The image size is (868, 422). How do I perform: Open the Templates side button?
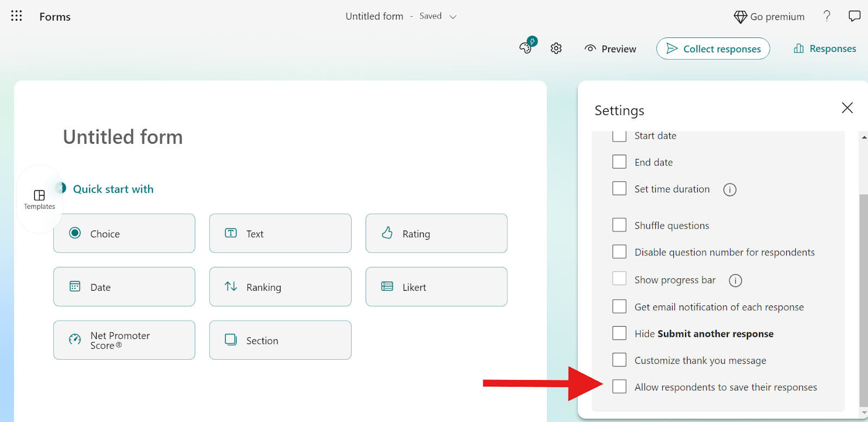(x=39, y=199)
